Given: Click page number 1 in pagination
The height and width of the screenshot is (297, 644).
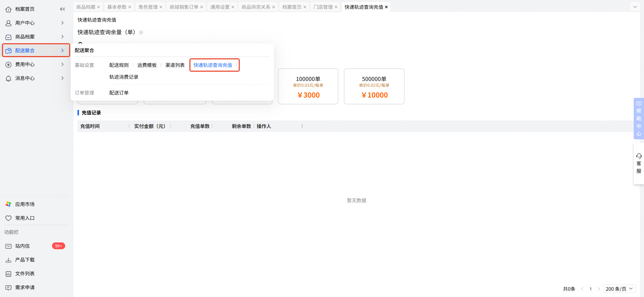Looking at the screenshot, I should pos(590,289).
